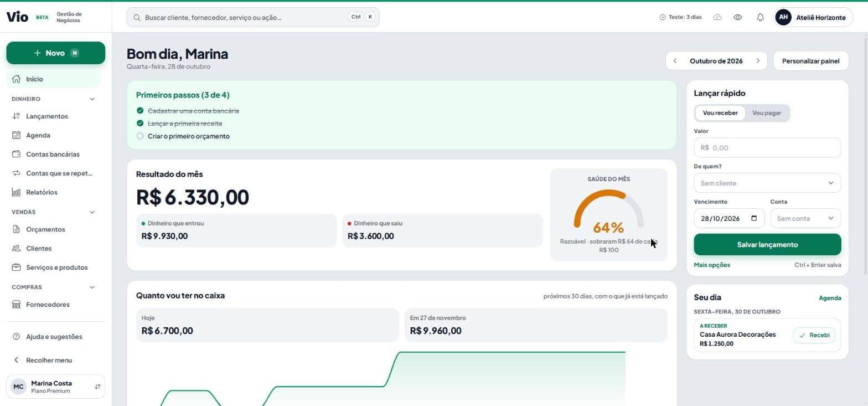Mark Casa Aurora Decorações as Recebi
Viewport: 868px width, 406px height.
coord(814,335)
